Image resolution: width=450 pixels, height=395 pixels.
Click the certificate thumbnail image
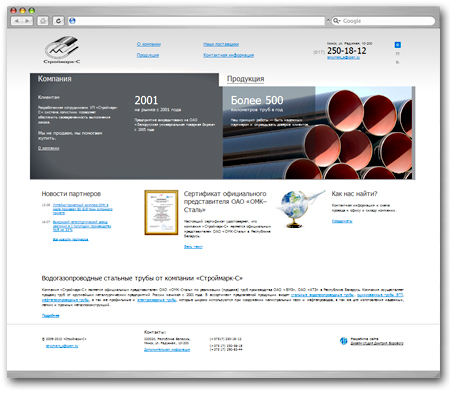tap(161, 213)
